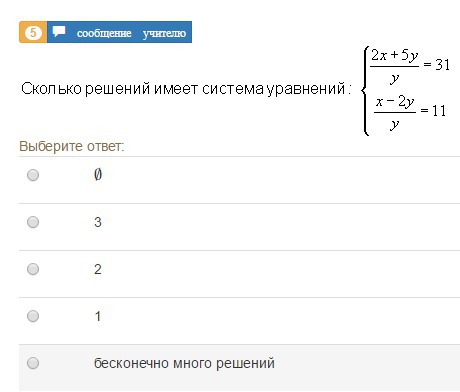
Task: Click the 'Выберите ответ:' prompt label
Action: click(x=72, y=146)
